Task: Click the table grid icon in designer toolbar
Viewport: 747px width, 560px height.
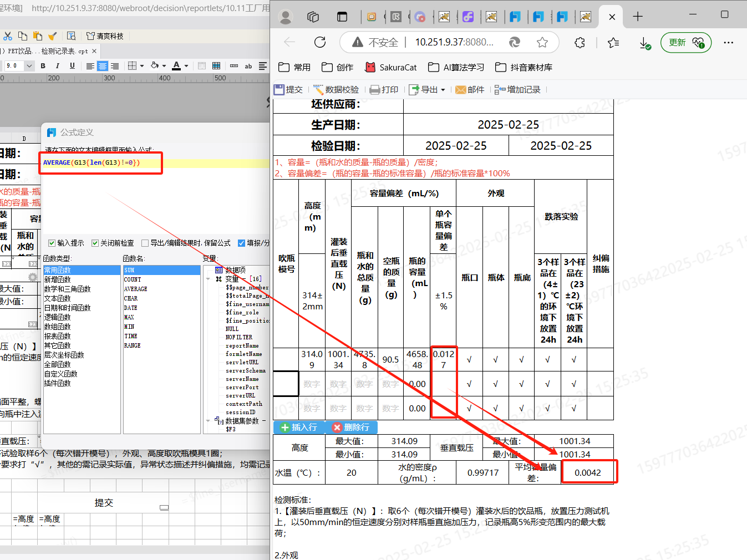Action: pos(216,66)
